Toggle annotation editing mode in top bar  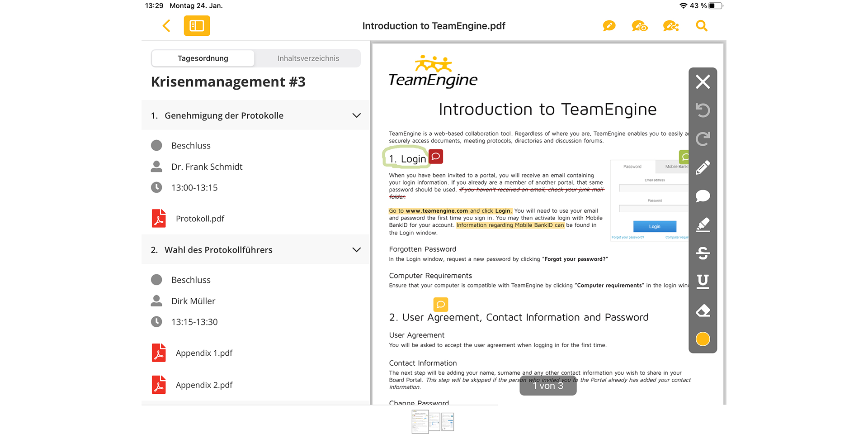609,26
